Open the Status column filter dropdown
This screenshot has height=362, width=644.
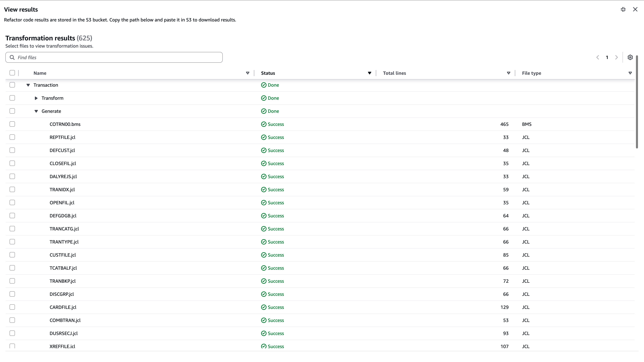pos(369,73)
